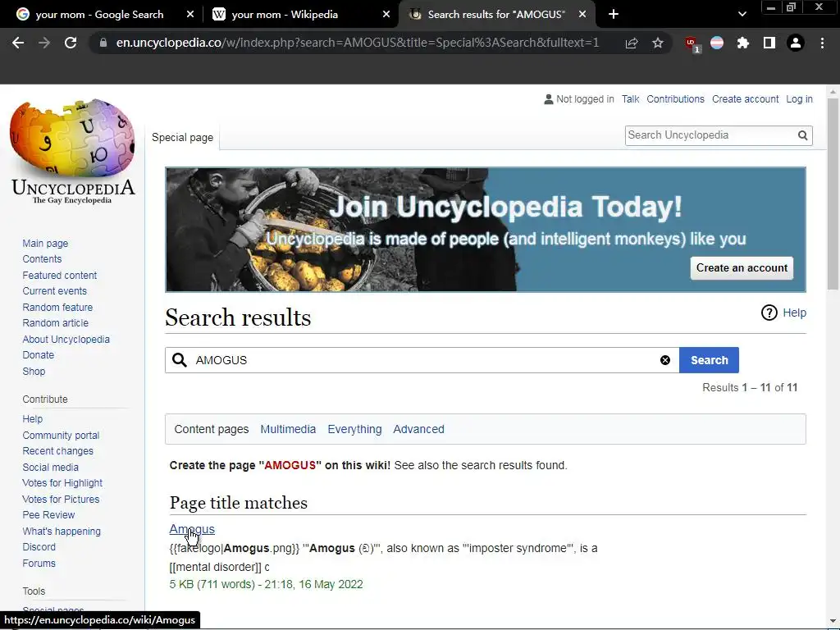This screenshot has height=630, width=840.
Task: Click the Uncyclopedia puzzle globe logo
Action: [72, 151]
